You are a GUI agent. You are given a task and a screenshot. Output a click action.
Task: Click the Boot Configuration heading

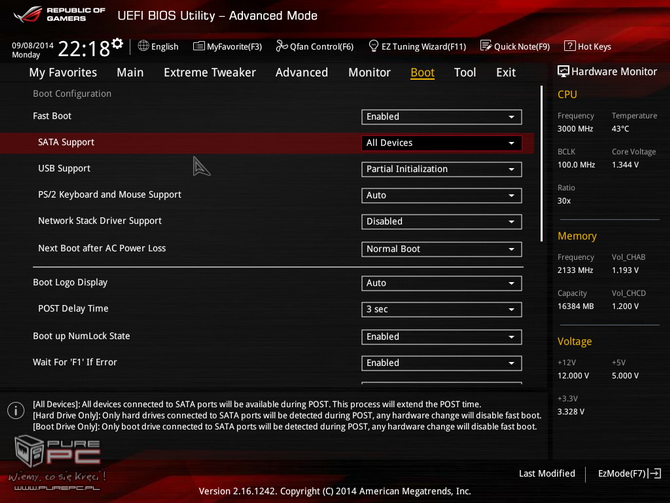[x=72, y=94]
